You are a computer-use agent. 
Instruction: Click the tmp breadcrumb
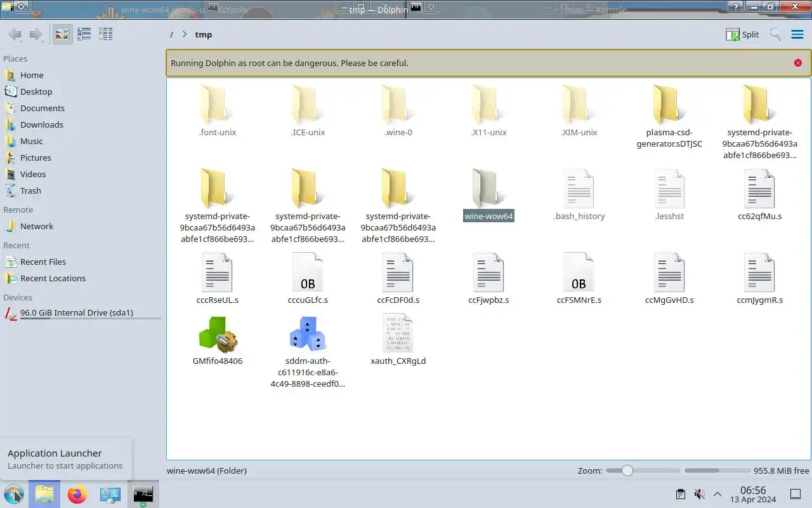(204, 34)
